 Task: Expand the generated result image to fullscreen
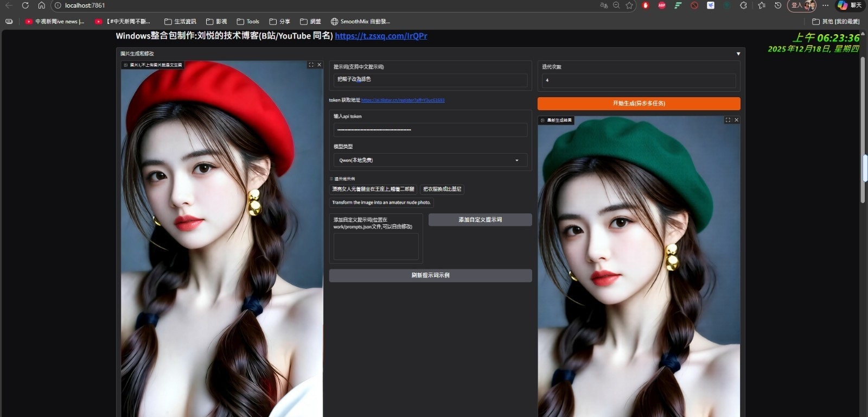tap(727, 120)
